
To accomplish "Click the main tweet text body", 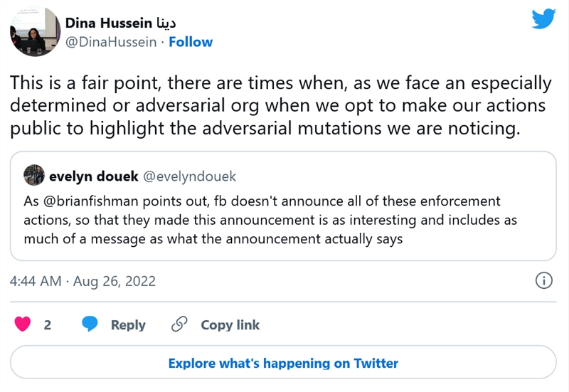I will 280,105.
